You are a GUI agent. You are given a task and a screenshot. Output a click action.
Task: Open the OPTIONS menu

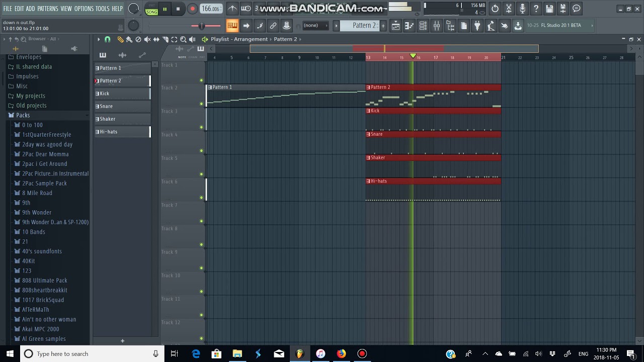pyautogui.click(x=84, y=9)
